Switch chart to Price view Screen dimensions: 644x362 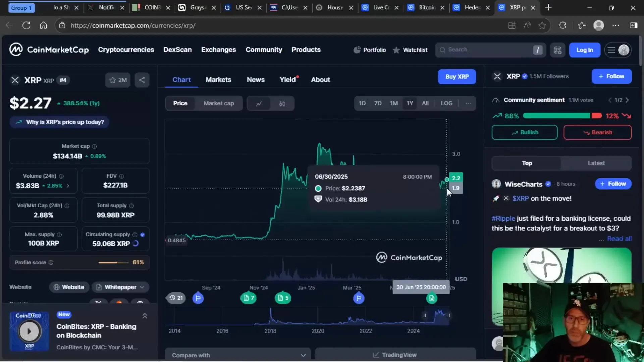click(180, 103)
